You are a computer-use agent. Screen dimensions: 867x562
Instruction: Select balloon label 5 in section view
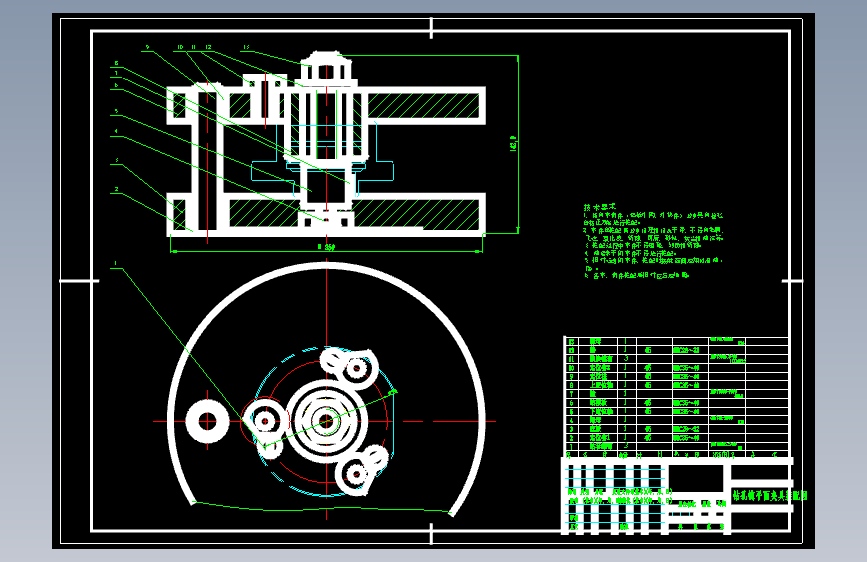pos(117,111)
